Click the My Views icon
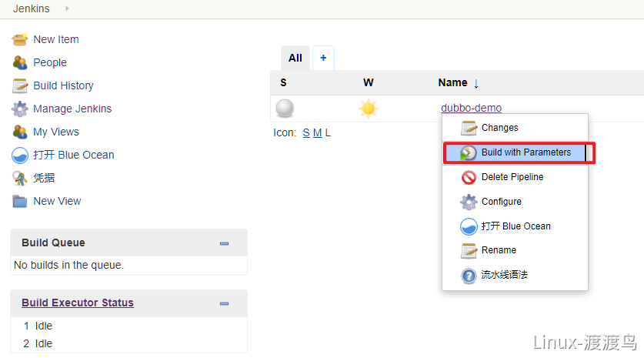 pos(20,132)
